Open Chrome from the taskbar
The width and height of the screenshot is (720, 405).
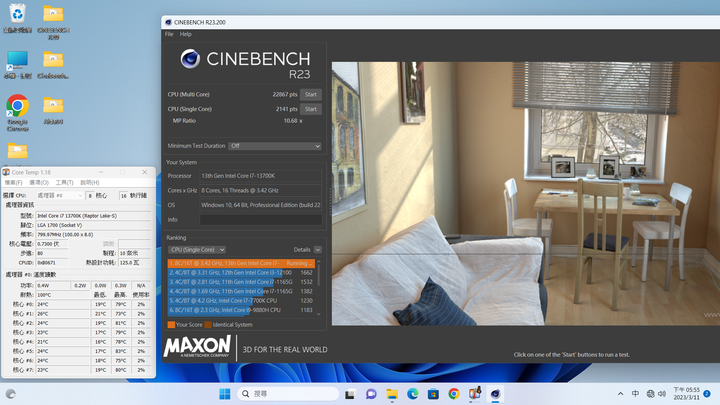point(454,394)
